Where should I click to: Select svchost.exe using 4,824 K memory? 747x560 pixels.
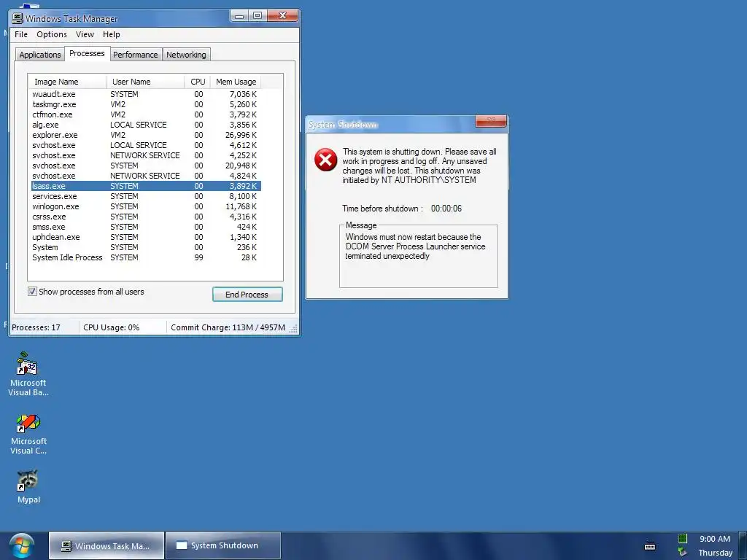(145, 176)
